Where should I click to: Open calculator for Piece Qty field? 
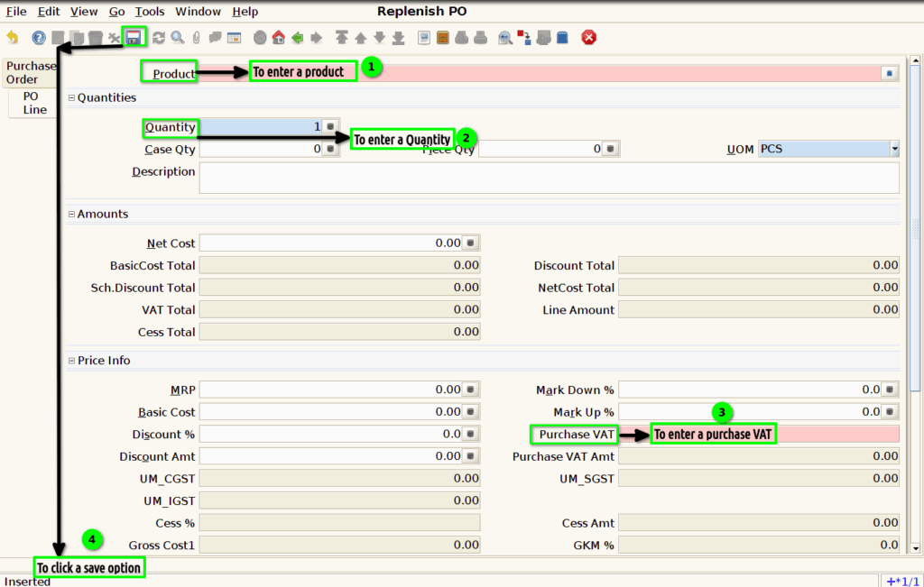[611, 149]
